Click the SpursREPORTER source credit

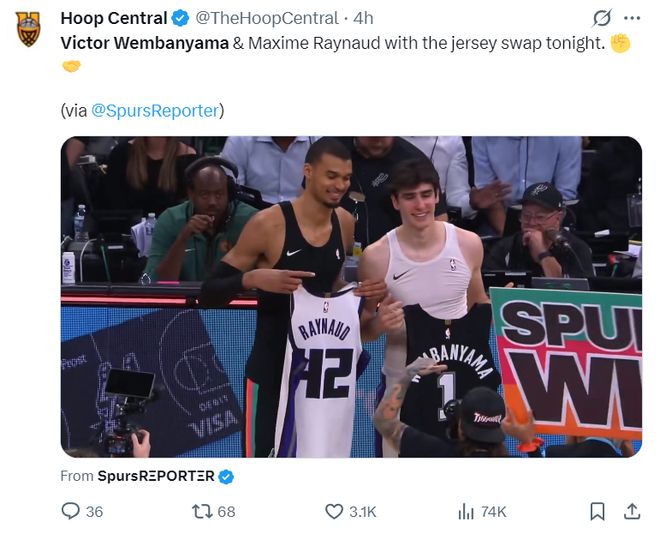[x=155, y=477]
